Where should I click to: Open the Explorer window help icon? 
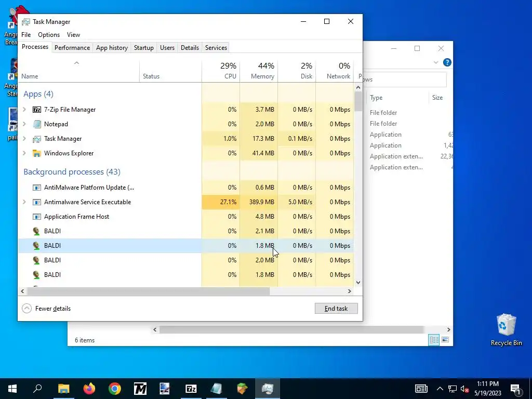(x=447, y=62)
